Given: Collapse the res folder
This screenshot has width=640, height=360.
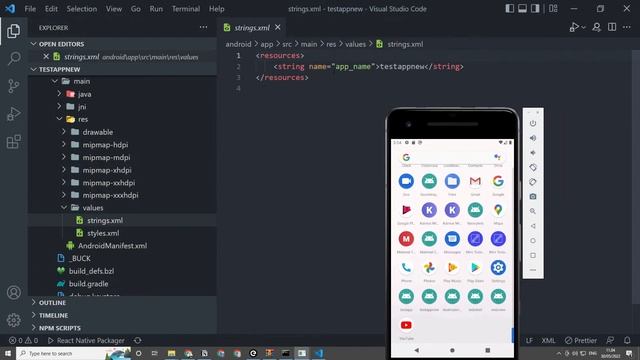Looking at the screenshot, I should 59,119.
